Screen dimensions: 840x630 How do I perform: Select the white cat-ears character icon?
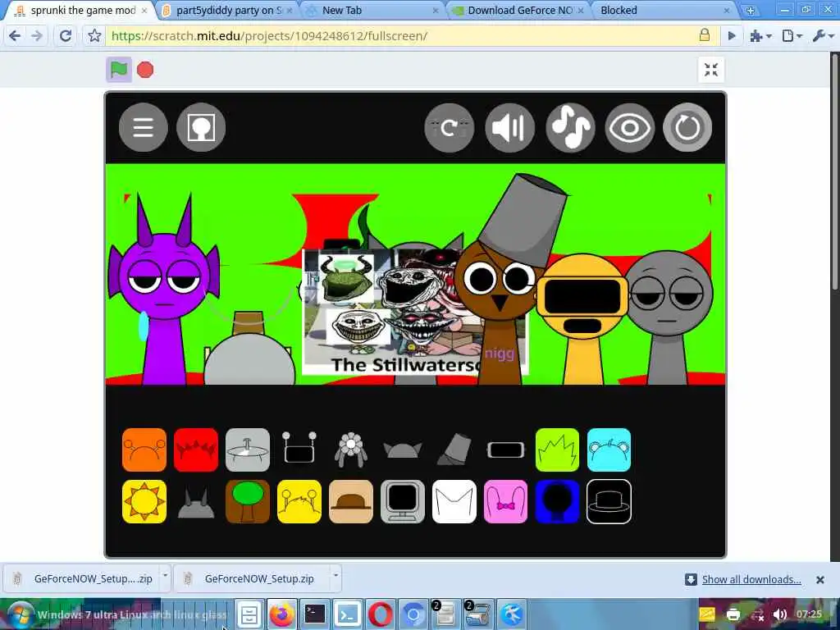pyautogui.click(x=454, y=501)
